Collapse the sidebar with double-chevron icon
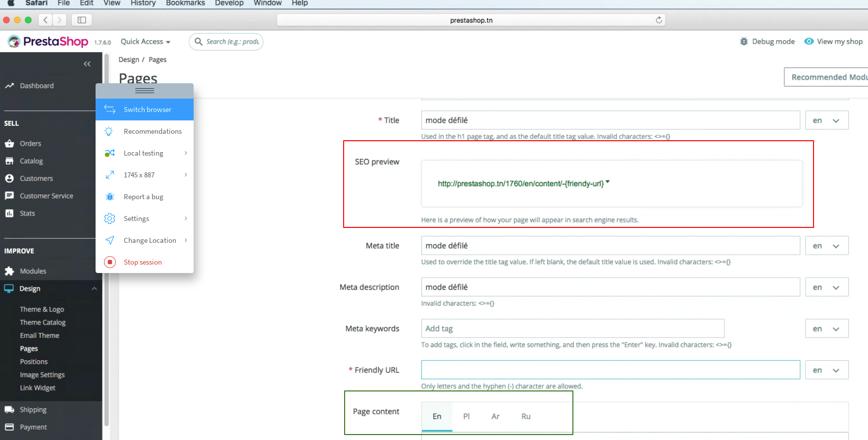Image resolution: width=868 pixels, height=440 pixels. click(87, 64)
